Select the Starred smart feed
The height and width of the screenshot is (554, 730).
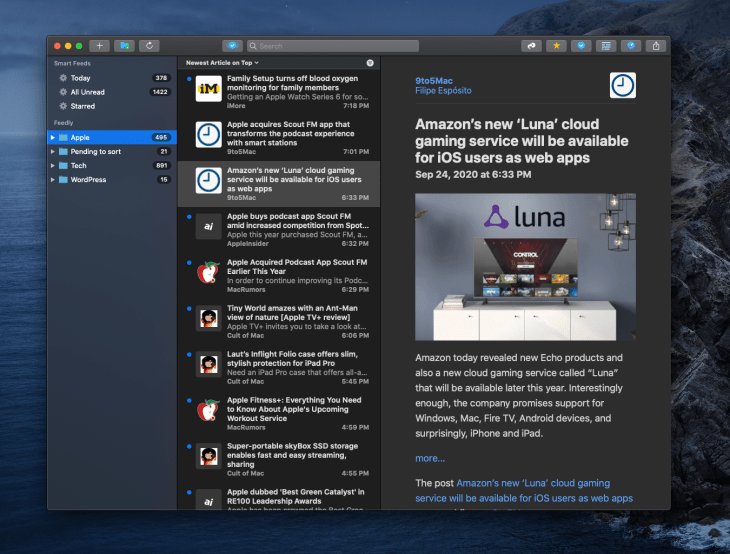pyautogui.click(x=112, y=106)
